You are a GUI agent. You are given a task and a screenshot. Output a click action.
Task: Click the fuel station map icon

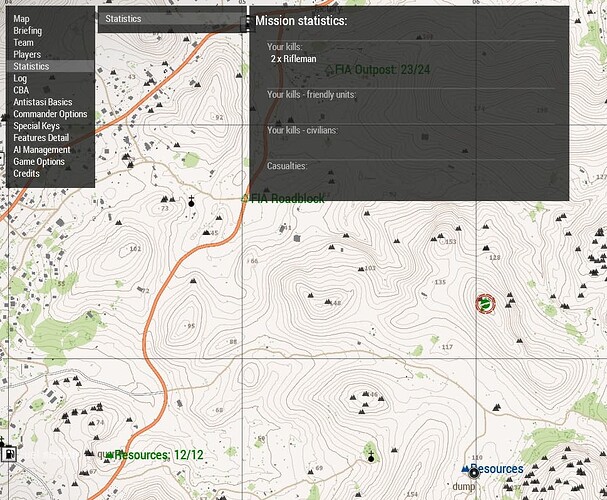click(9, 454)
